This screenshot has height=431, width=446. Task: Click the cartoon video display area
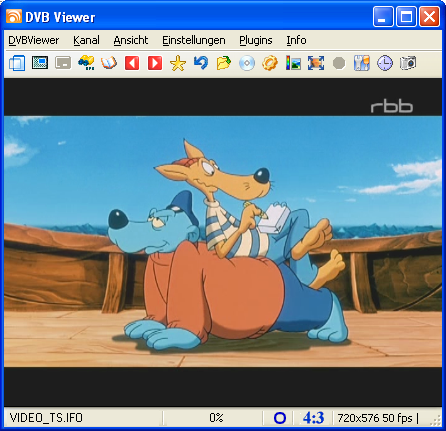[223, 242]
